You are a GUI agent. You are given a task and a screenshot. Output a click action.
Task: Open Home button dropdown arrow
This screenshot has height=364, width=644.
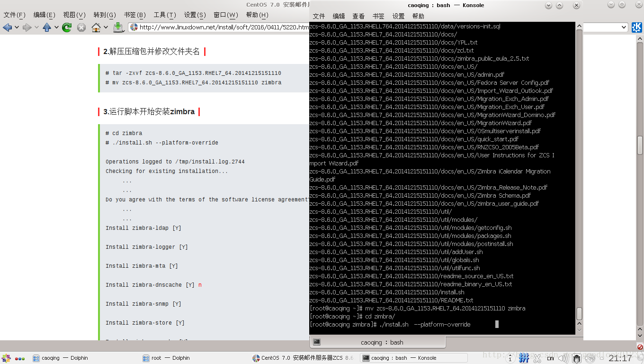point(106,27)
